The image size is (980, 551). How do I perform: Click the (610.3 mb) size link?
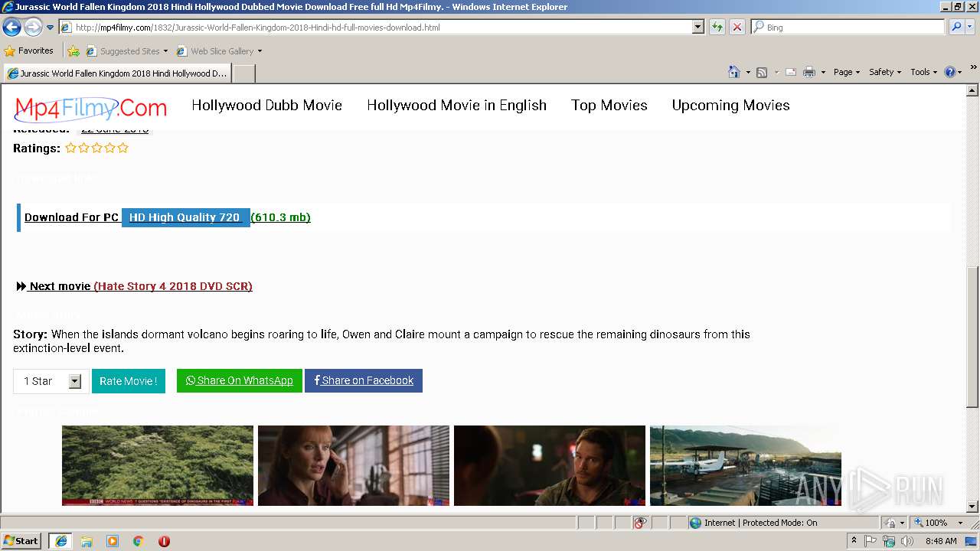[x=280, y=217]
